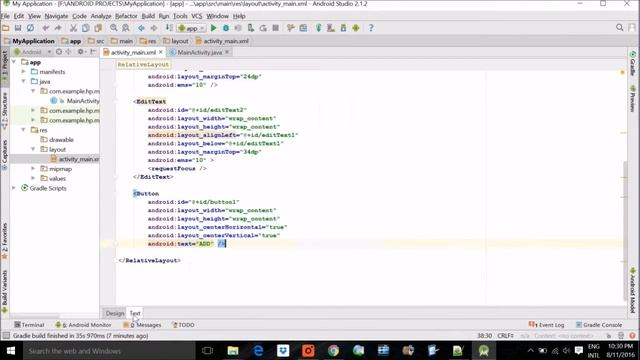Screen dimensions: 640x360
Task: Open the app run configuration dropdown
Action: pyautogui.click(x=191, y=28)
